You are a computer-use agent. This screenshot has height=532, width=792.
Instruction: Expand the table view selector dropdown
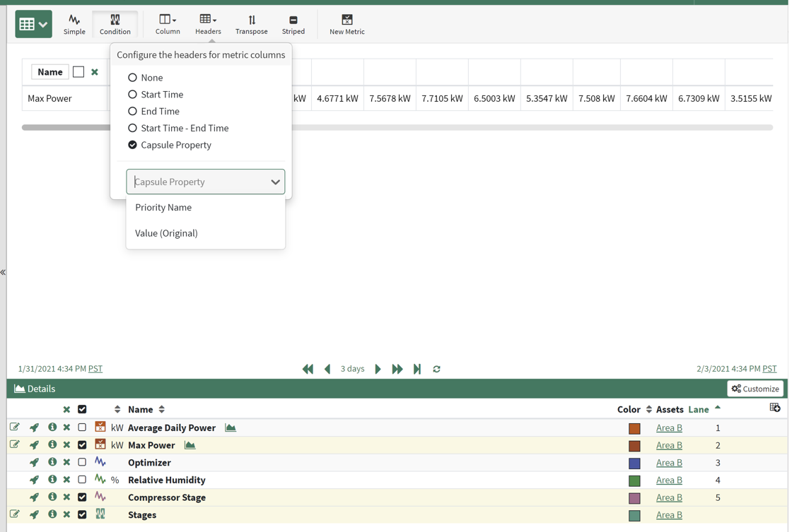tap(33, 24)
